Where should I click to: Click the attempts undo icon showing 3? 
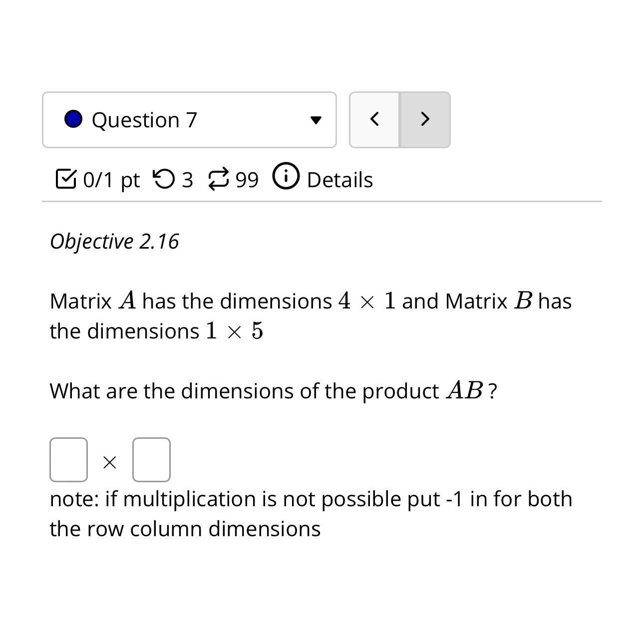[165, 179]
